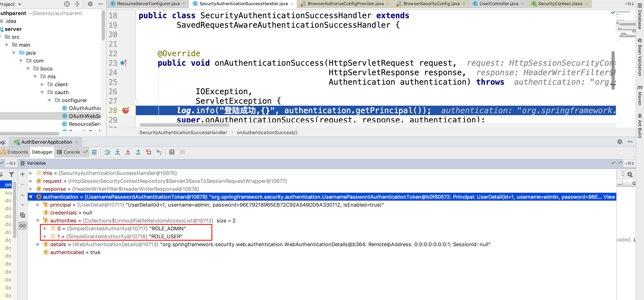The image size is (644, 300).
Task: Click the Step Over debugger icon
Action: [x=107, y=152]
